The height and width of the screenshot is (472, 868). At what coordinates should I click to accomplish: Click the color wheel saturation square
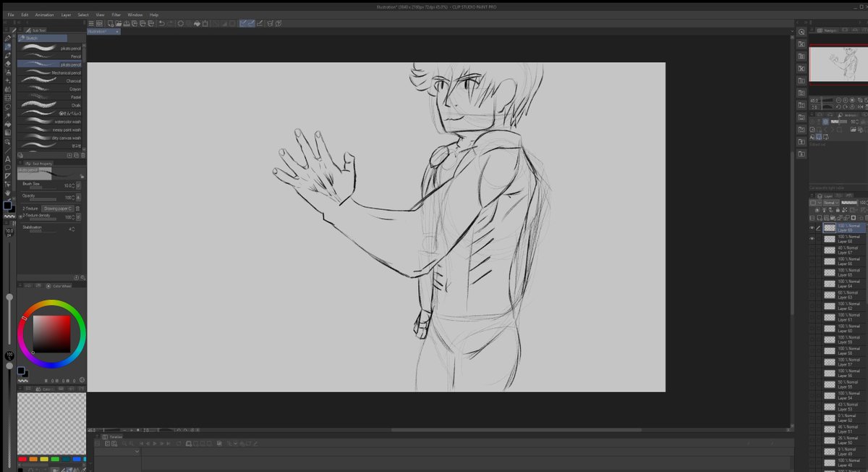click(51, 334)
